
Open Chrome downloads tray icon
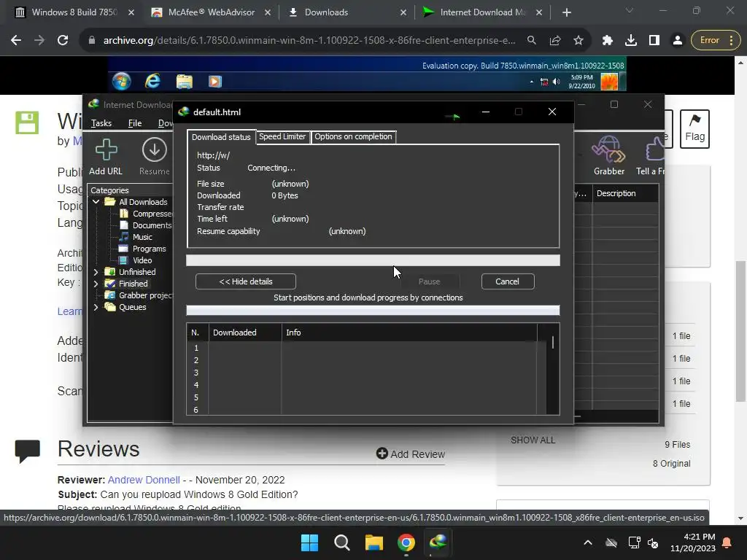631,41
